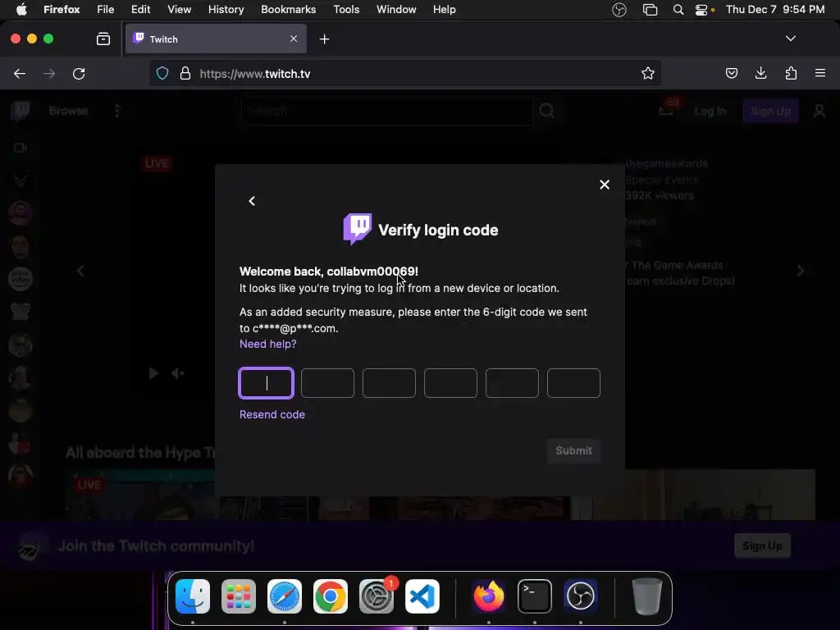Open the Firefox View icon

[x=103, y=39]
